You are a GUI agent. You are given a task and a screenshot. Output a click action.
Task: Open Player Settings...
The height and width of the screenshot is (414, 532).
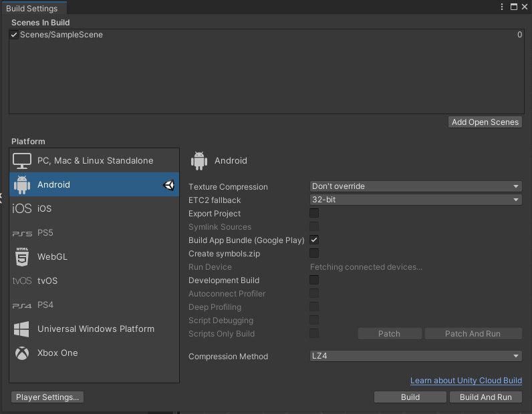click(x=47, y=397)
